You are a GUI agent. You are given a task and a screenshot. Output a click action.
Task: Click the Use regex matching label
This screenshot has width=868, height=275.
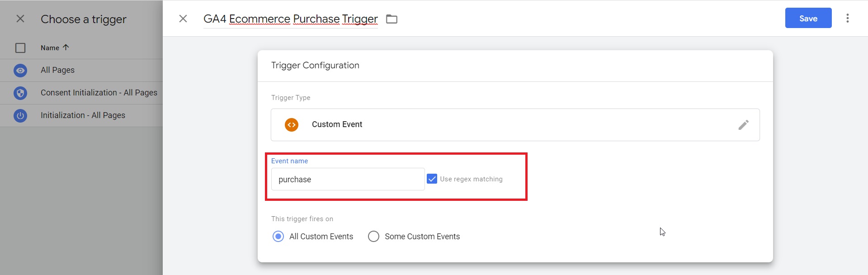[x=471, y=179]
